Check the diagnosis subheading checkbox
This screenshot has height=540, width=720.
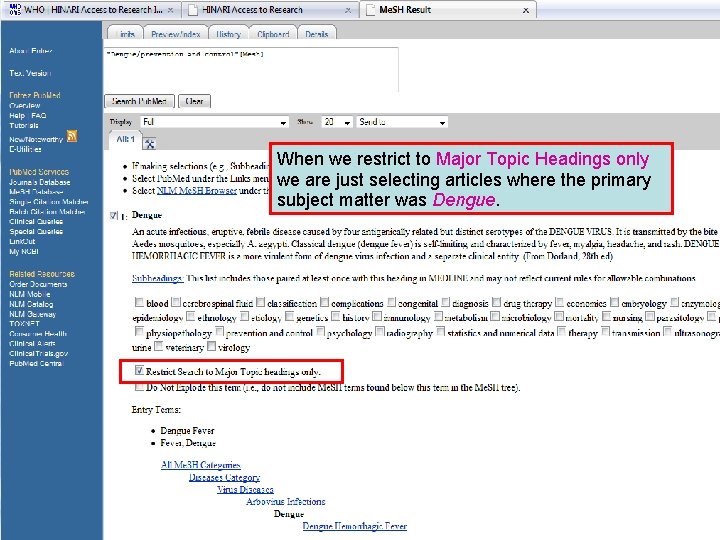pyautogui.click(x=445, y=302)
